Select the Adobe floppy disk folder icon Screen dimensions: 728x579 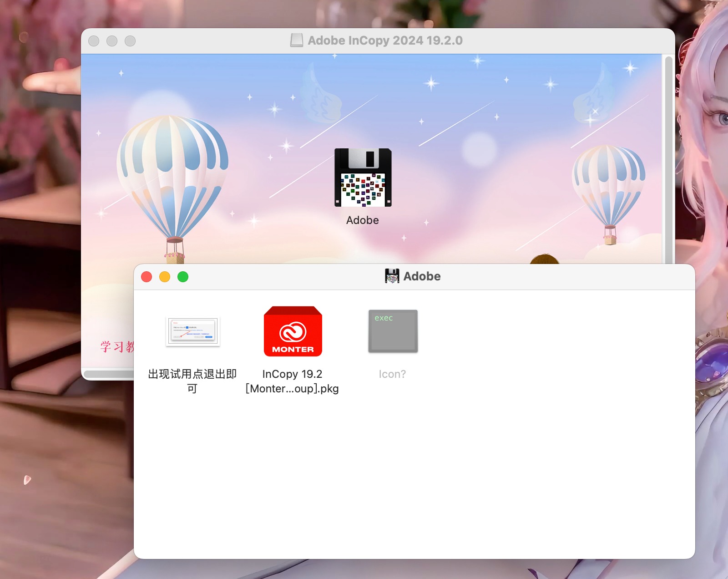click(363, 178)
